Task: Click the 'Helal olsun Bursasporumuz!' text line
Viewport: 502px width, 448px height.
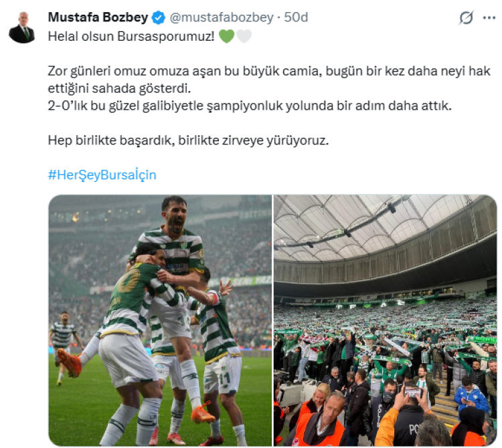Action: (x=131, y=36)
